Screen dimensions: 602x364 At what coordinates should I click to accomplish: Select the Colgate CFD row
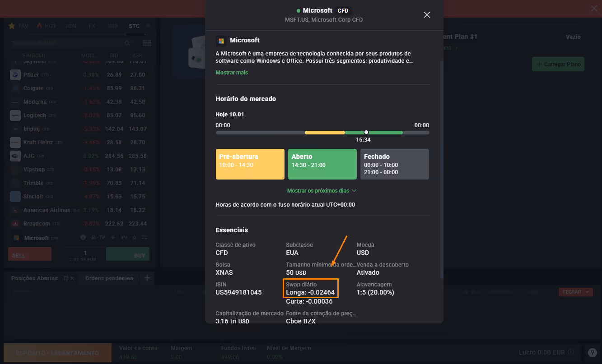79,88
